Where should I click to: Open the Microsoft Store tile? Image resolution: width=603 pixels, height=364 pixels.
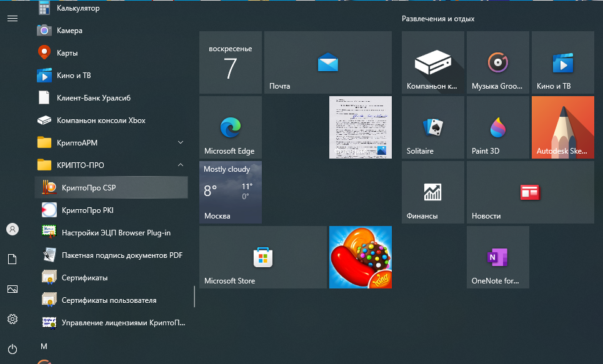point(263,257)
